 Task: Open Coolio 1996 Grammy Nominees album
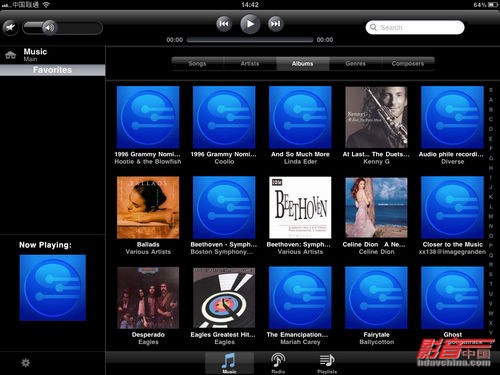pyautogui.click(x=224, y=117)
